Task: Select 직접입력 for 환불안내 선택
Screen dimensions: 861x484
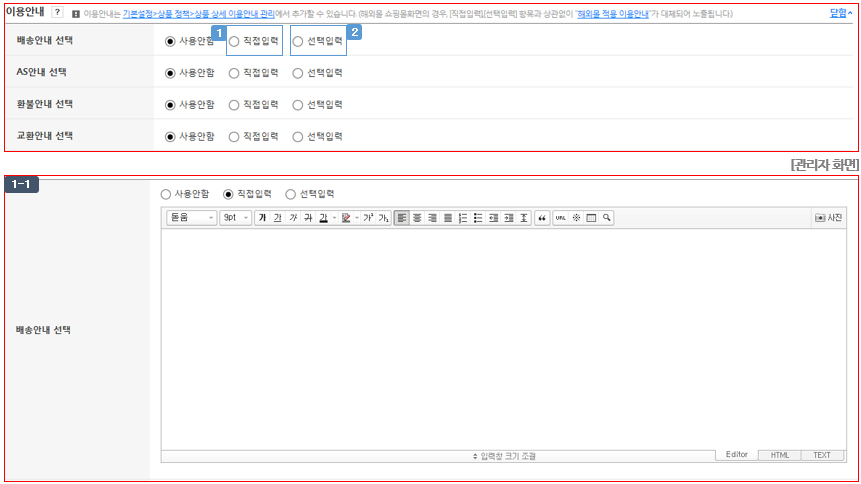Action: pos(234,105)
